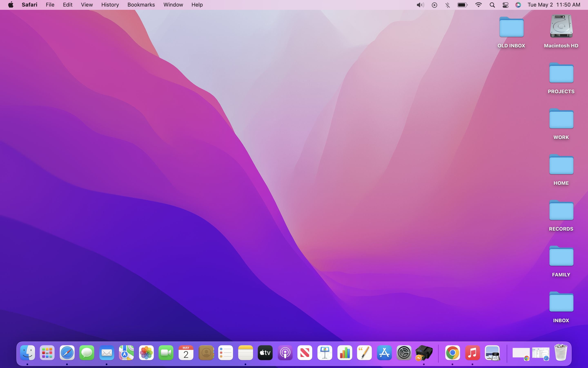Open the Edit menu

pos(68,5)
